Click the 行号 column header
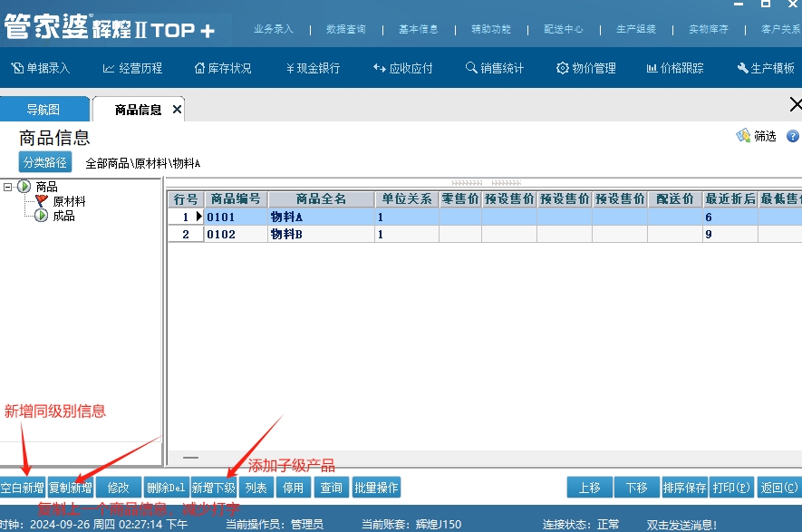Screen dimensions: 802x532 [x=186, y=199]
